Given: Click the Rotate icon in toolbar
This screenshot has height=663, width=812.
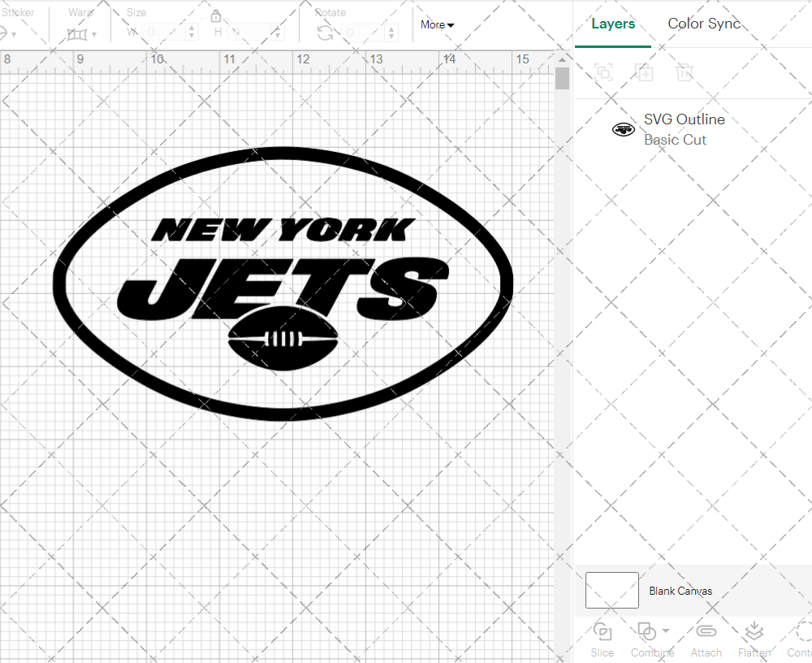Looking at the screenshot, I should (325, 32).
